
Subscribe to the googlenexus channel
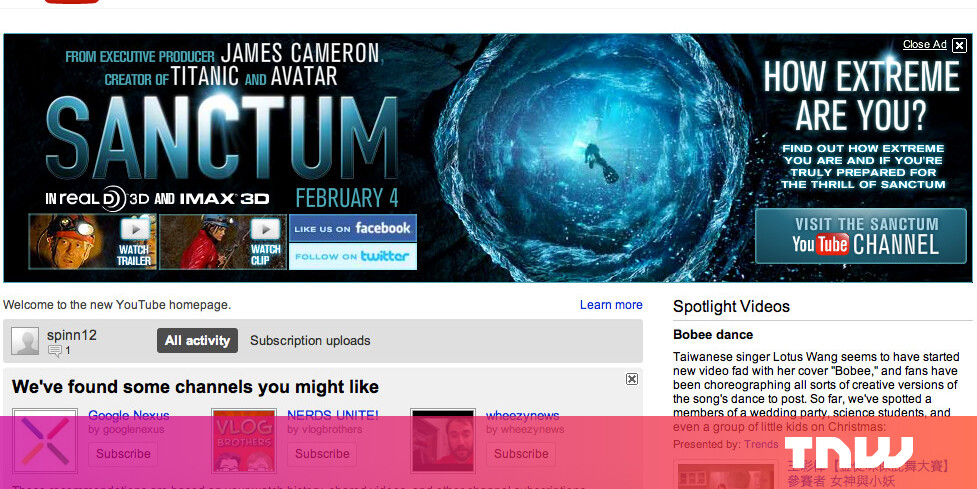click(123, 453)
